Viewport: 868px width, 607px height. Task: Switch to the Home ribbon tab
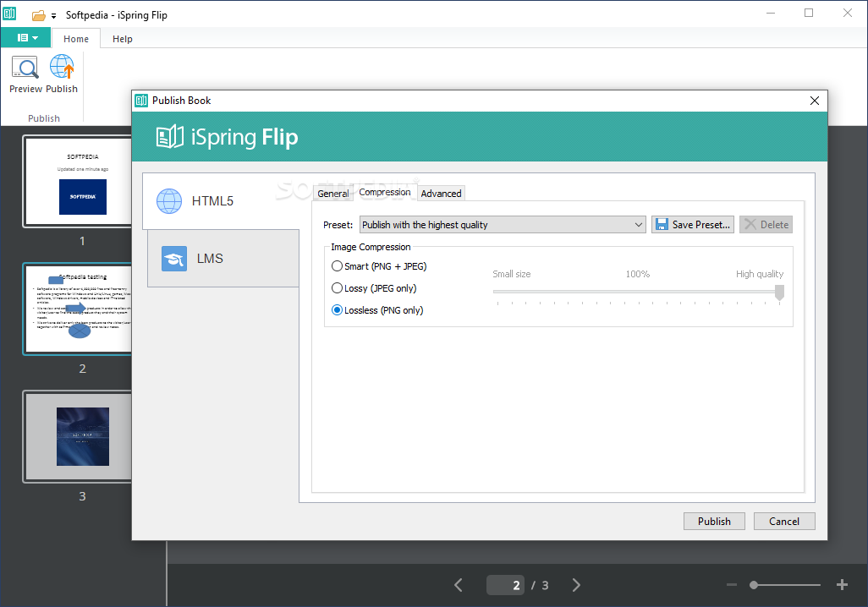76,39
